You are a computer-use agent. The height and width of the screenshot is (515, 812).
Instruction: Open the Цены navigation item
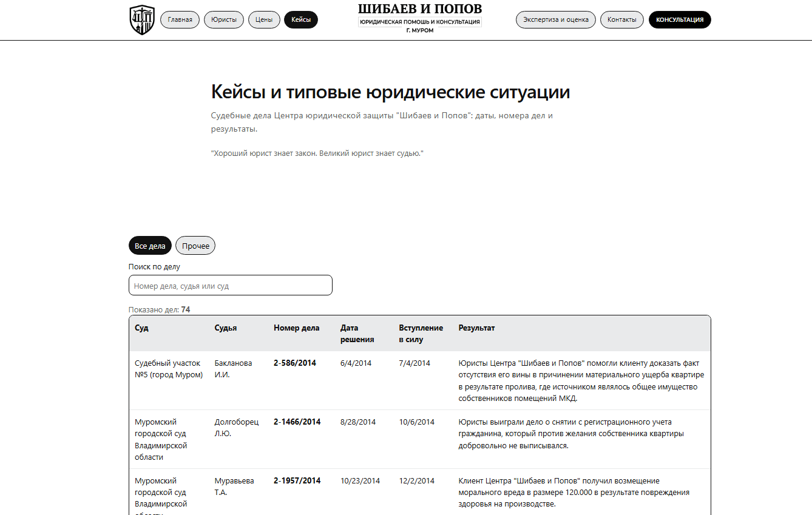point(264,19)
